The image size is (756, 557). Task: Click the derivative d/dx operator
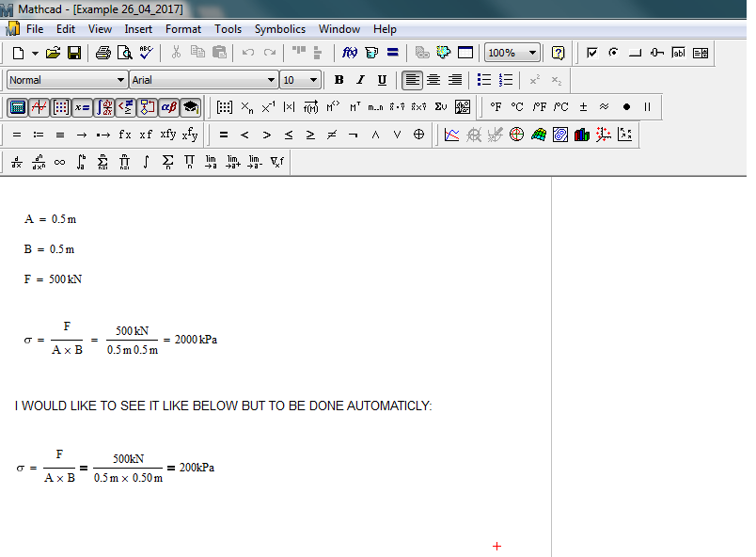pyautogui.click(x=17, y=162)
